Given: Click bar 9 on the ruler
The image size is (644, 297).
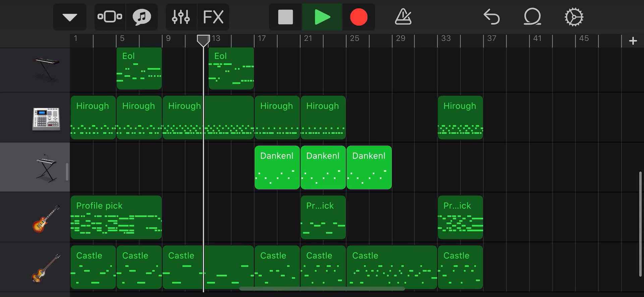Looking at the screenshot, I should coord(168,38).
